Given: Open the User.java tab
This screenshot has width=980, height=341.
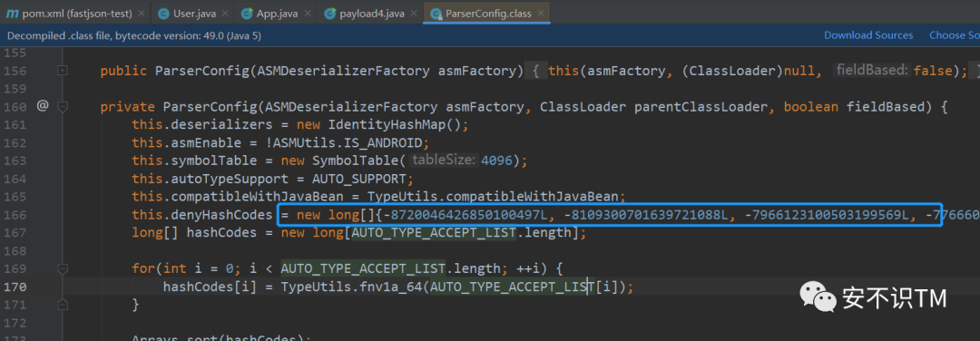Looking at the screenshot, I should click(x=194, y=13).
